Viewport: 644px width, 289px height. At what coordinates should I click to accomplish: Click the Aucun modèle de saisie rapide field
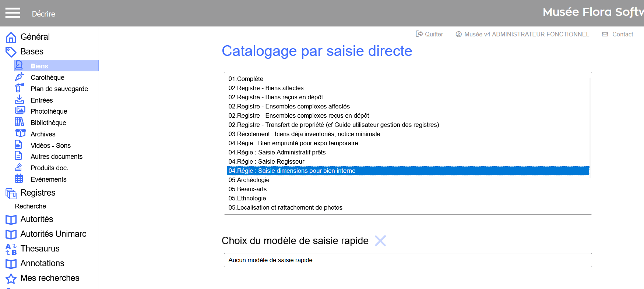(408, 260)
